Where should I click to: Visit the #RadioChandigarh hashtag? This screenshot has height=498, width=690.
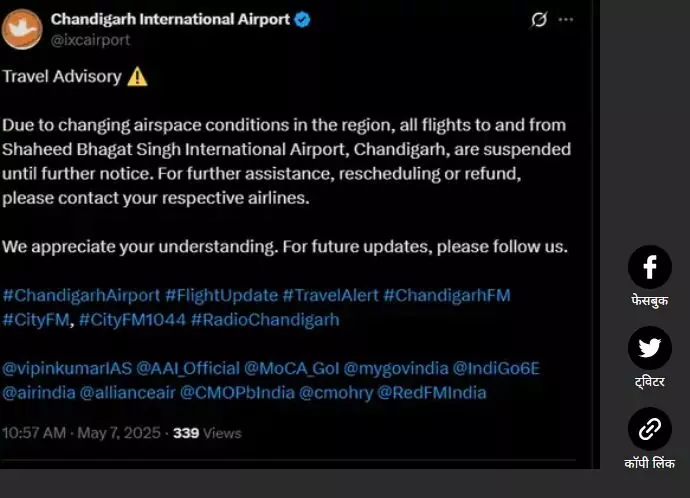tap(265, 320)
